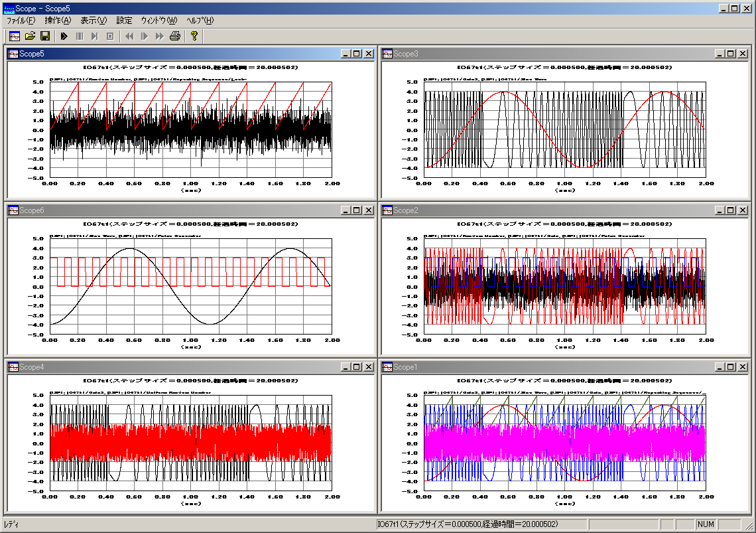Click the rewind double-arrow button
756x533 pixels.
[129, 36]
